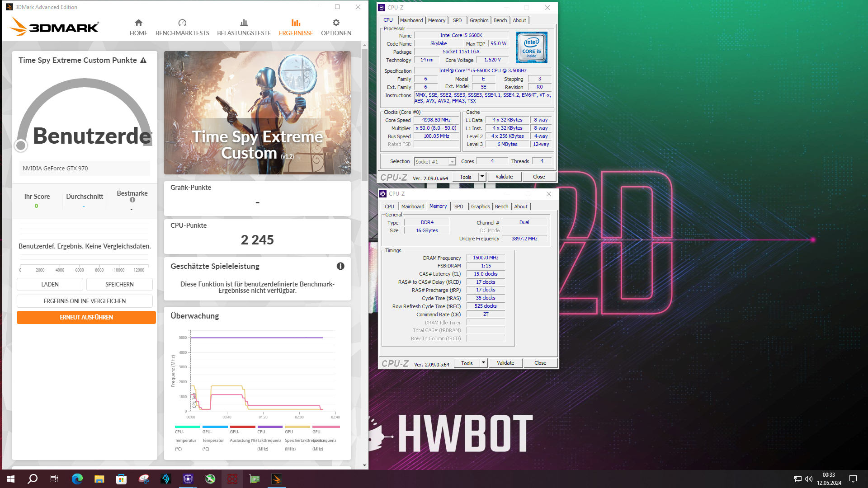Click the slider knob on score gauge

(21, 145)
